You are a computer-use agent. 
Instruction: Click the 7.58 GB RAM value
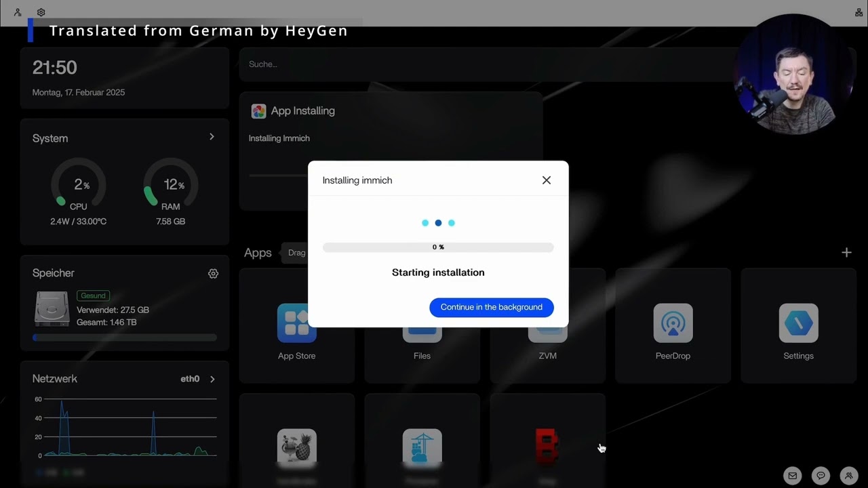click(171, 222)
